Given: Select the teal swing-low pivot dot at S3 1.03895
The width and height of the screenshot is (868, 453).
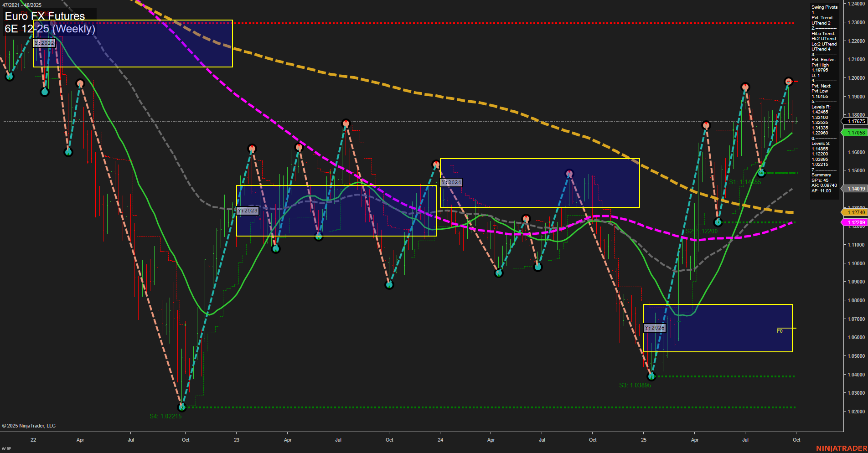Looking at the screenshot, I should coord(651,376).
